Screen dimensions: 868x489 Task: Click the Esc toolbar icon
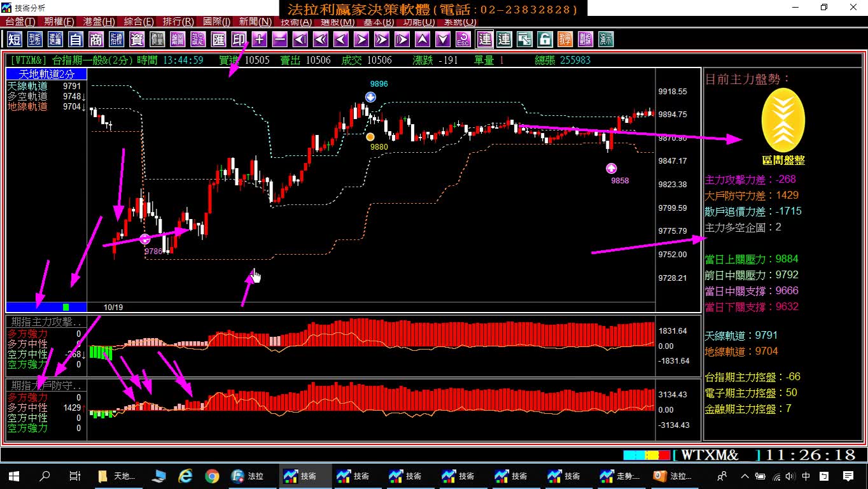[463, 39]
